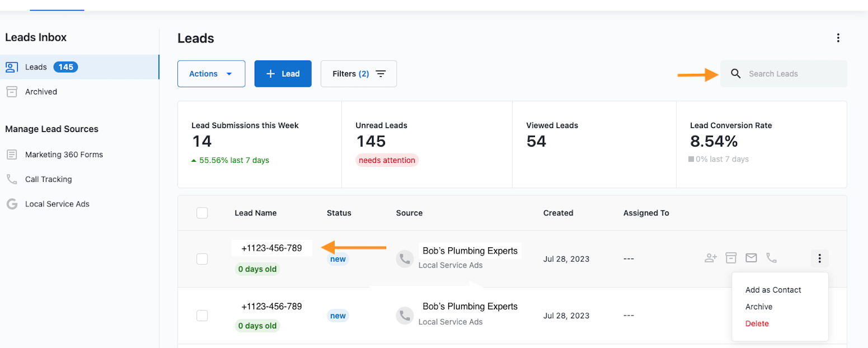
Task: Go to Call Tracking in the sidebar
Action: tap(48, 180)
